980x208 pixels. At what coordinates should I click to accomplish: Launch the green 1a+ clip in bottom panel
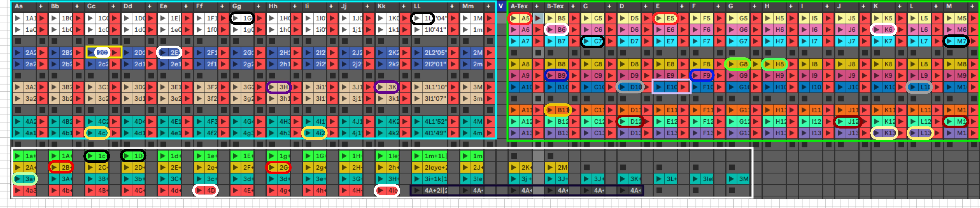tap(18, 156)
